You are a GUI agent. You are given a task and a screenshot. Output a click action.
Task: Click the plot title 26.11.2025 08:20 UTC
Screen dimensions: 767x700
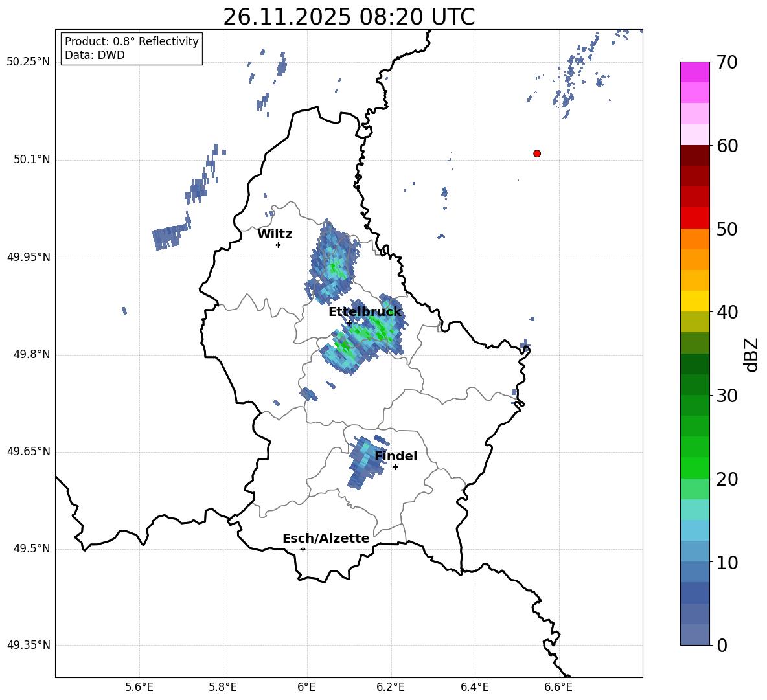[x=349, y=17]
